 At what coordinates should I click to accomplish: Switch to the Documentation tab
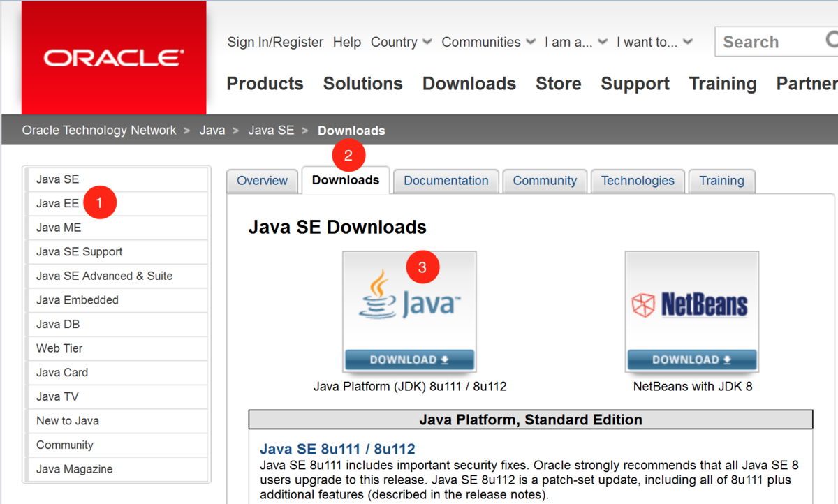point(446,181)
